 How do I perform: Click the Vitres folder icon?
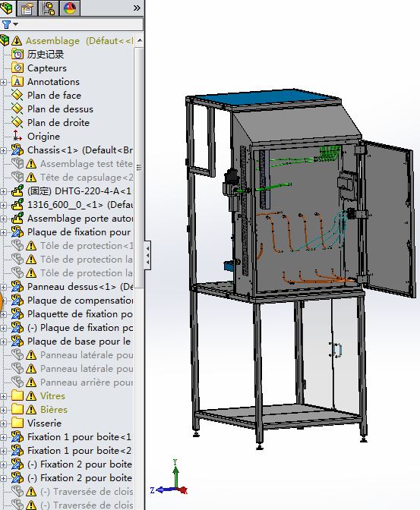(17, 396)
